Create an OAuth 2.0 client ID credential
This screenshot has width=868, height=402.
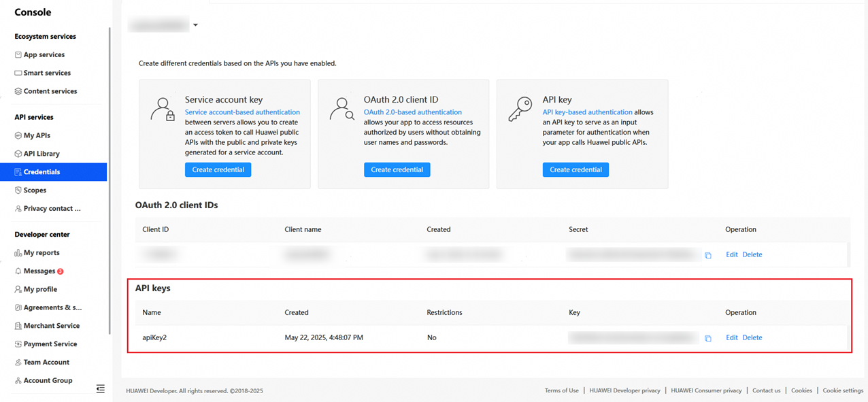(397, 169)
